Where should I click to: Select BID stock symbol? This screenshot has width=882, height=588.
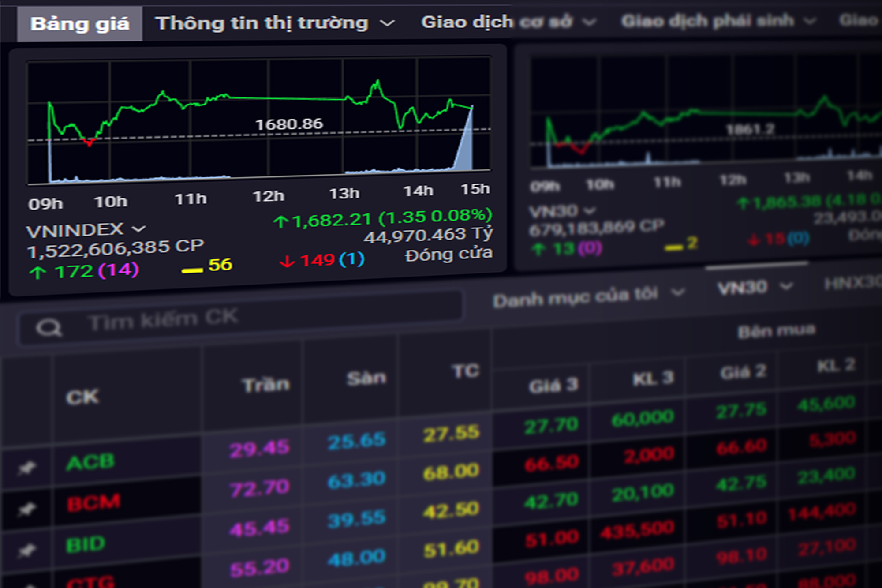[86, 544]
